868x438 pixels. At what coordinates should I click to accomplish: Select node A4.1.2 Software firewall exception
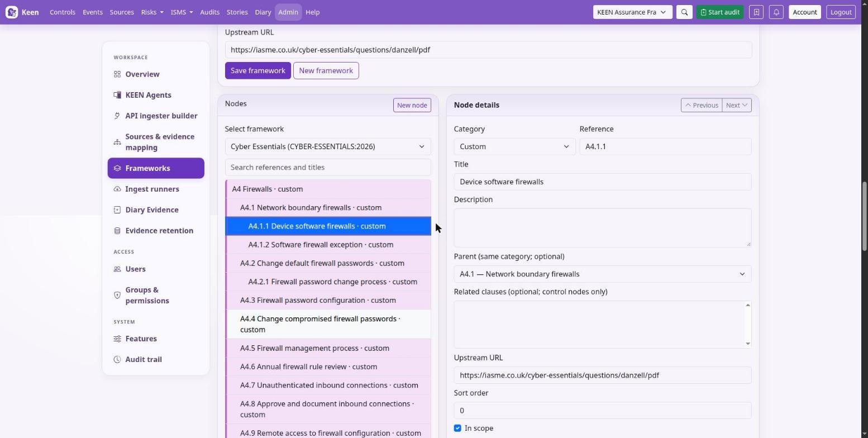point(328,245)
